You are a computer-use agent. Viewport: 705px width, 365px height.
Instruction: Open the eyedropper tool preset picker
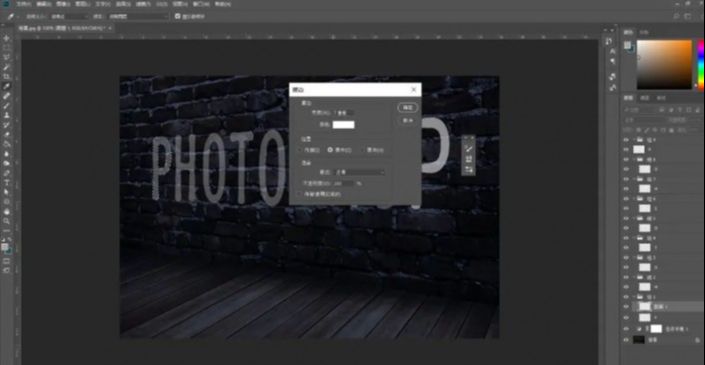pyautogui.click(x=13, y=16)
